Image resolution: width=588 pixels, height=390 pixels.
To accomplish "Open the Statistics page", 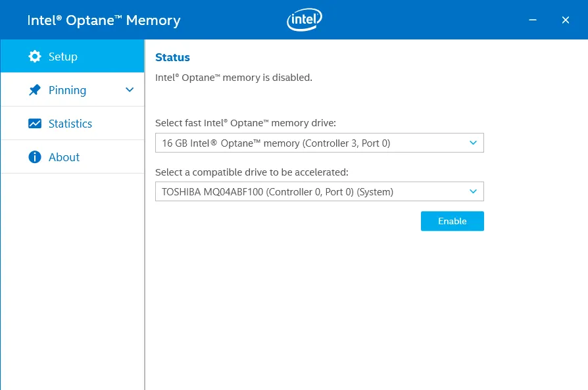I will point(70,123).
